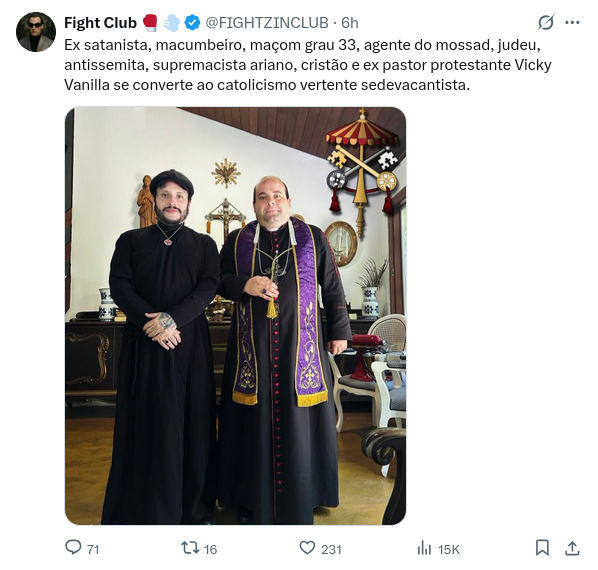Open the Fight Club profile avatar
598x570 pixels.
(36, 32)
